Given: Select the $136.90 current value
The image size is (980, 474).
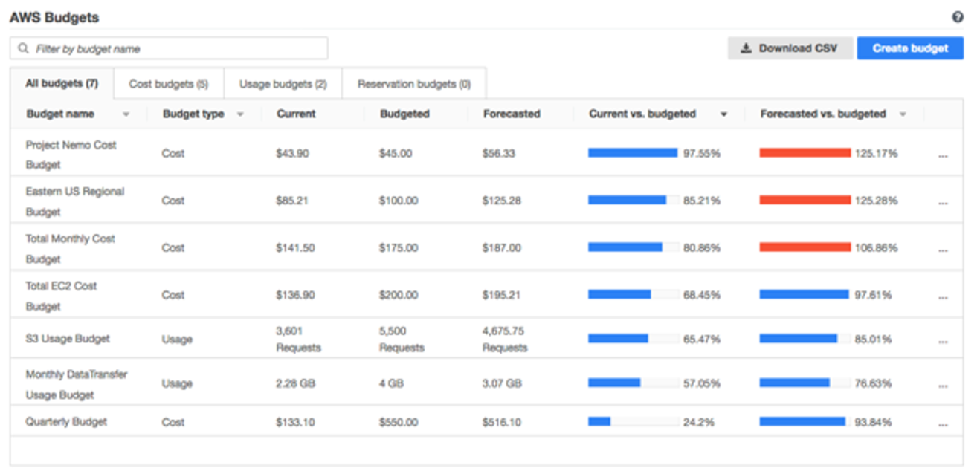Looking at the screenshot, I should coord(295,295).
